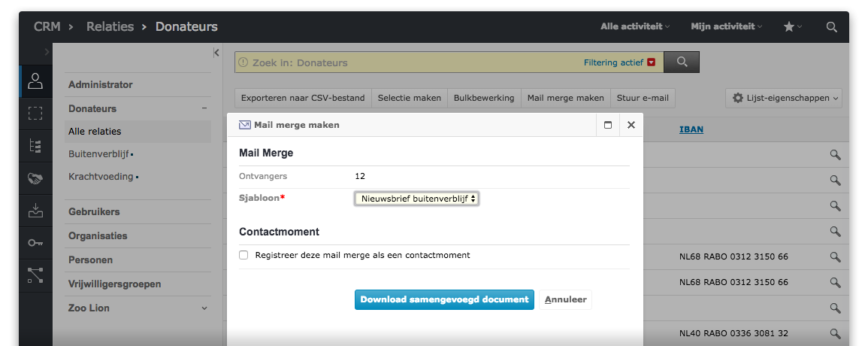
Task: Click IBAN cell NL40 RABO 0336 3081 32
Action: 733,333
